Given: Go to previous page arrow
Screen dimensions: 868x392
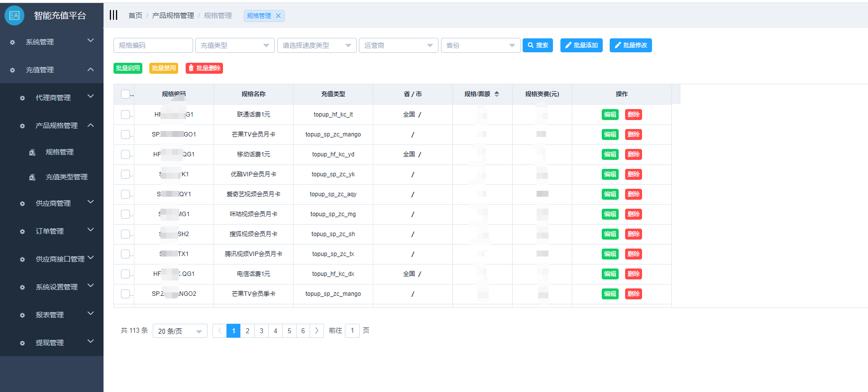Looking at the screenshot, I should point(219,331).
